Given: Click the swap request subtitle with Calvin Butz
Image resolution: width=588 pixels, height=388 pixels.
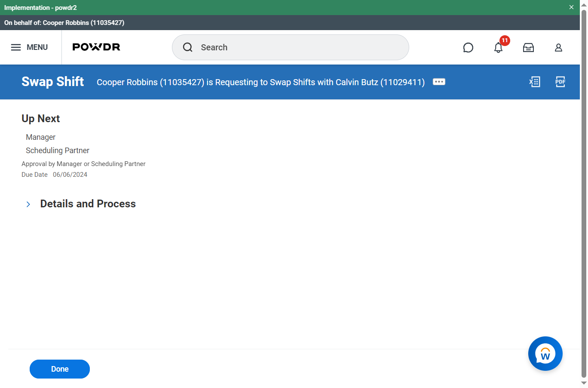Looking at the screenshot, I should coord(260,82).
